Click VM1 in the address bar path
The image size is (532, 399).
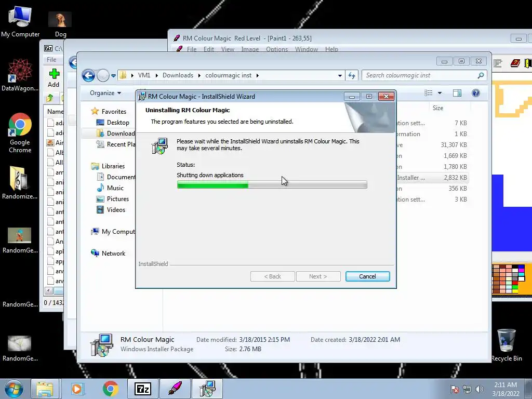144,75
